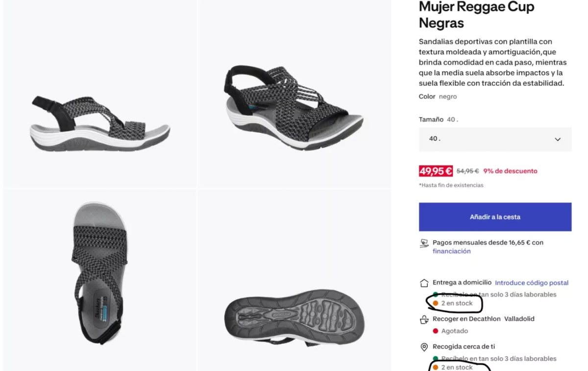This screenshot has width=588, height=371.
Task: Click the store pickup icon beside Recoger en Decathlon
Action: 424,320
